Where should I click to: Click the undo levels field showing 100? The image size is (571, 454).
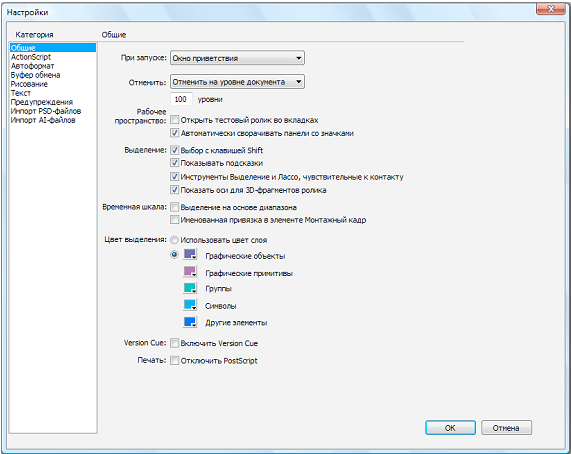[x=181, y=99]
